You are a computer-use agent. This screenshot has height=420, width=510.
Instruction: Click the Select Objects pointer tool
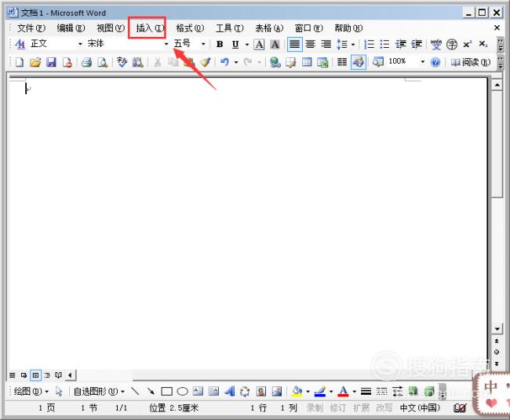point(59,391)
